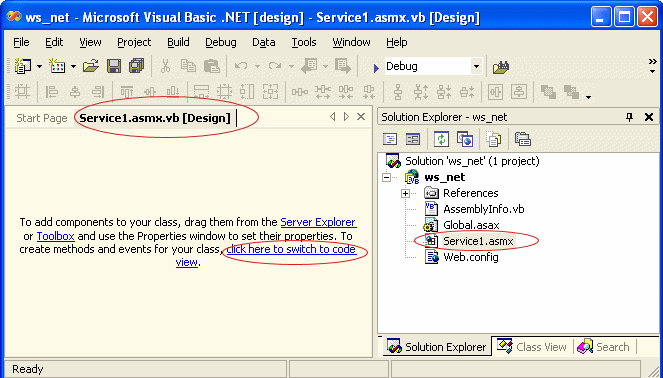Save the current file with floppy icon
The image size is (663, 378).
tap(114, 66)
